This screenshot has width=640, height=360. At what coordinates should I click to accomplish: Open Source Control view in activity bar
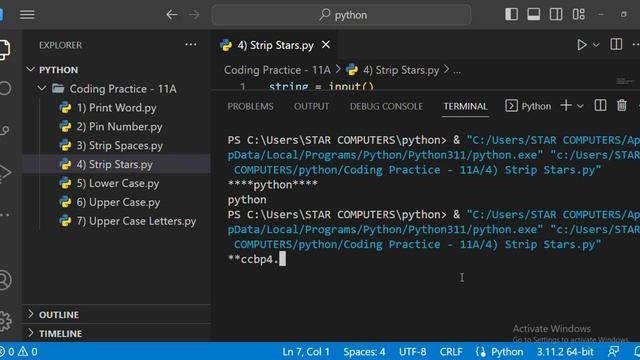pyautogui.click(x=5, y=130)
